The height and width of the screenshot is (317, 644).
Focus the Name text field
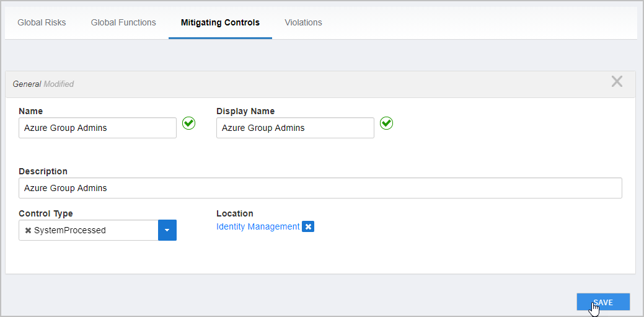(97, 128)
